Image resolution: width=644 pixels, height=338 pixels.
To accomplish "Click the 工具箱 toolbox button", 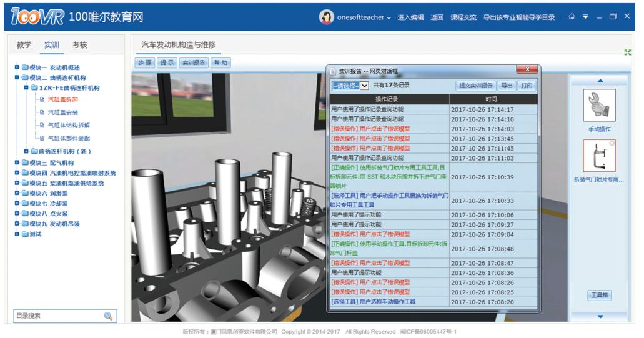I will coord(599,296).
